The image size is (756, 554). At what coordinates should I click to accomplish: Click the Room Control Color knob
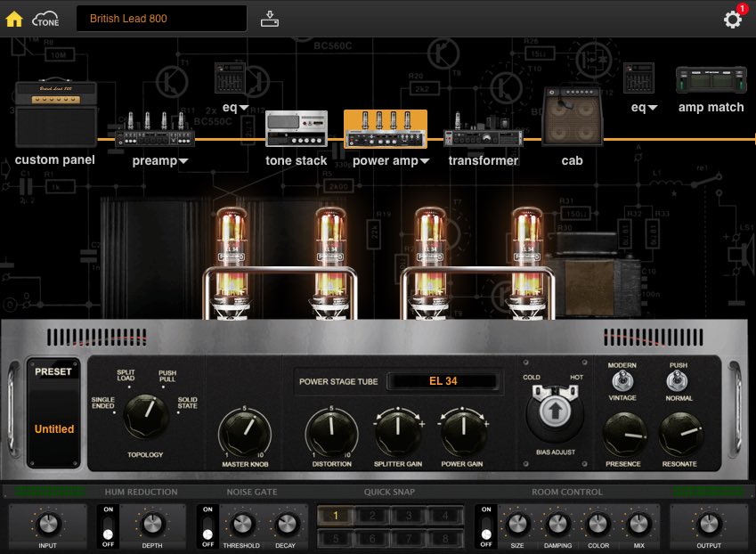[x=597, y=524]
